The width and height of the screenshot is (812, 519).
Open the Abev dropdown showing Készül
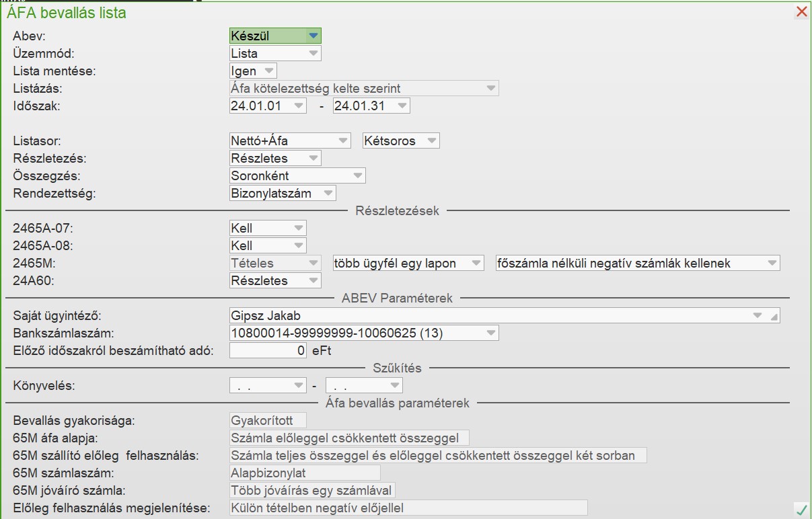(x=275, y=36)
